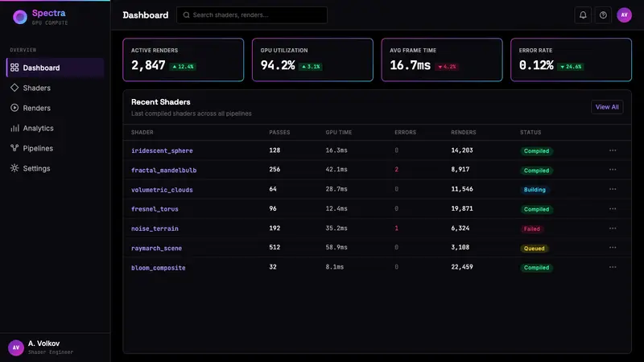Image resolution: width=644 pixels, height=362 pixels.
Task: Click Dashboard grid icon in sidebar
Action: (x=14, y=68)
